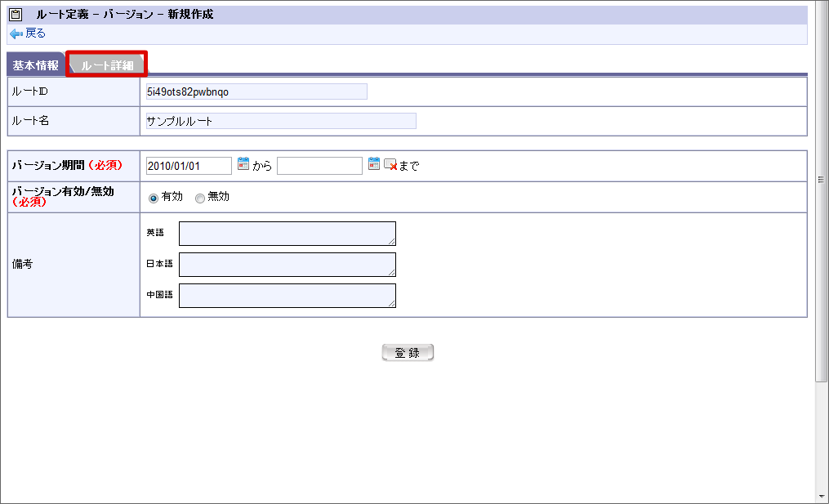Click the 中国語 remarks textarea
This screenshot has height=504, width=829.
[287, 296]
